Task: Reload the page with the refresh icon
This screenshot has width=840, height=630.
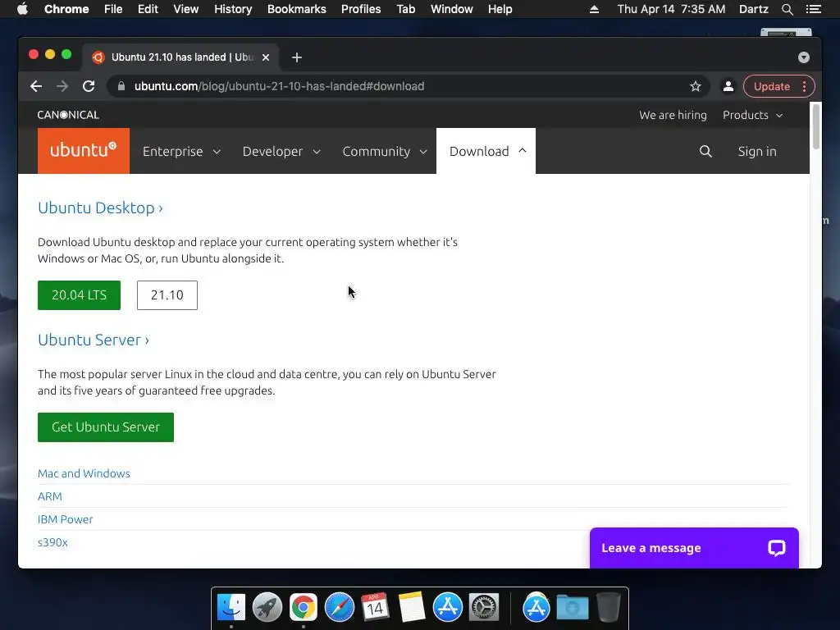Action: 89,86
